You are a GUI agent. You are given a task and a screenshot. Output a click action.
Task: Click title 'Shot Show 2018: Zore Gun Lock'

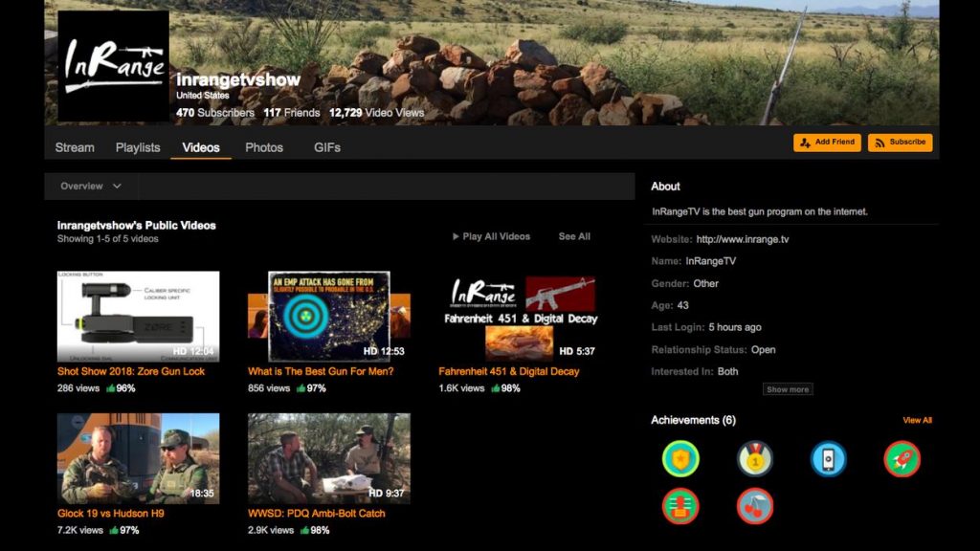point(130,371)
